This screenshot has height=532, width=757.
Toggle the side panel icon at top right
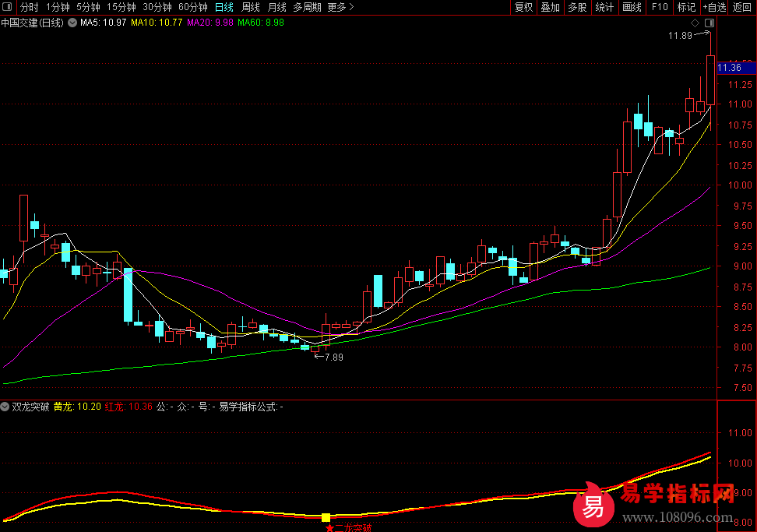(x=709, y=23)
